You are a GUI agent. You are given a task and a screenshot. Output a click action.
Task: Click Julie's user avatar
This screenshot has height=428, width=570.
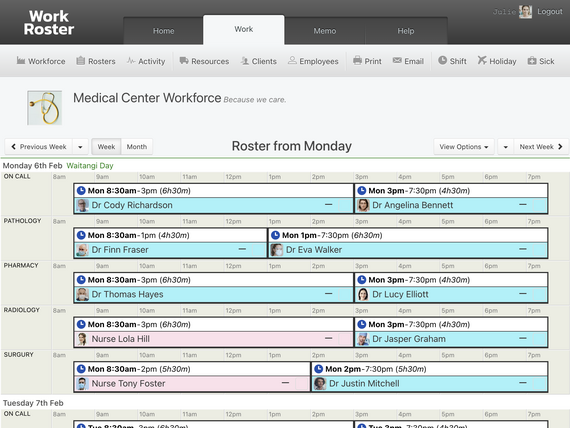tap(525, 12)
